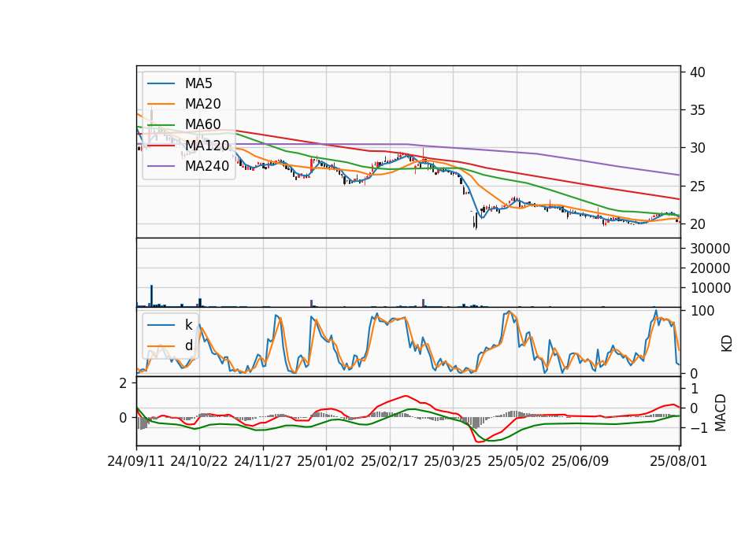Image resolution: width=756 pixels, height=543 pixels.
Task: Click the MA120 legend label
Action: [207, 145]
